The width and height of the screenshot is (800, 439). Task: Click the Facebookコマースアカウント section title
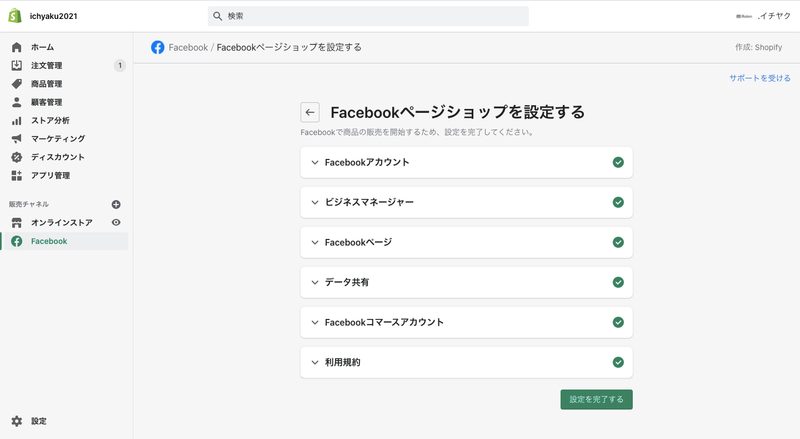pos(384,323)
